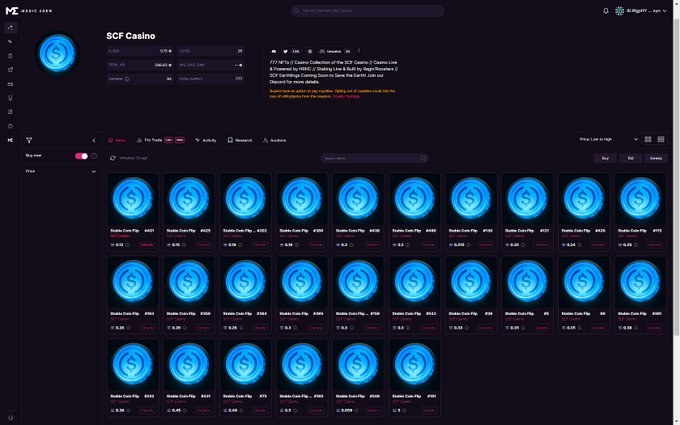Open the collection's Twitter icon

285,51
